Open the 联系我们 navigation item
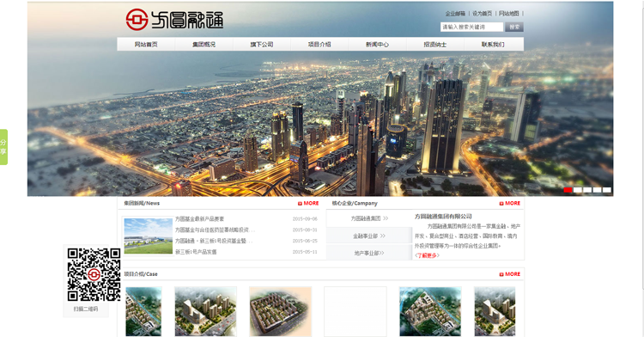This screenshot has width=644, height=337. tap(493, 45)
